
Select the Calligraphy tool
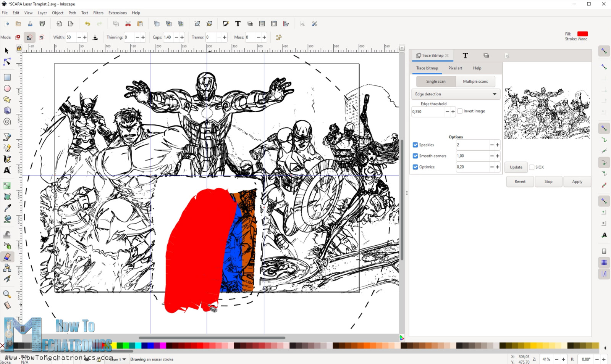(6, 159)
